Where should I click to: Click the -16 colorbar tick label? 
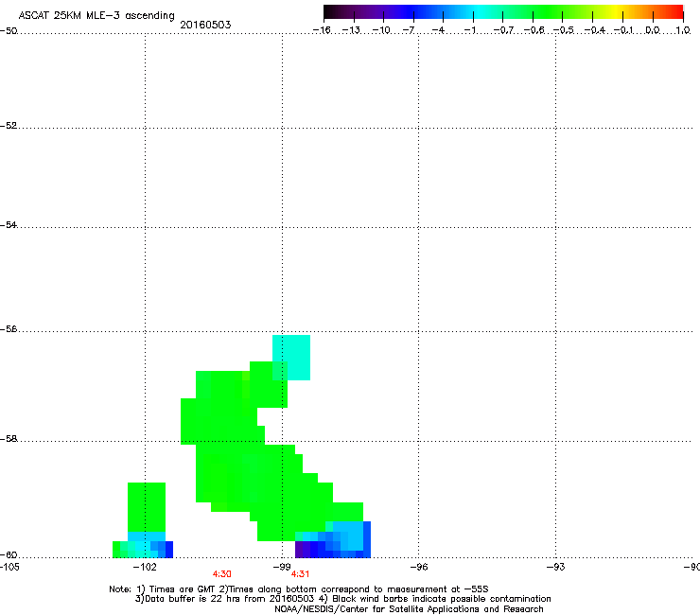tap(322, 30)
